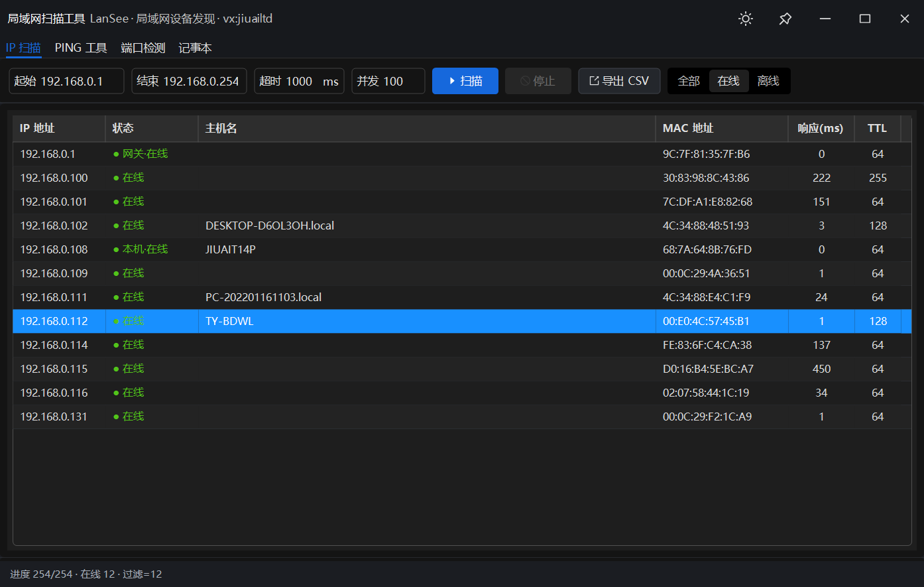Click the 并发 concurrency field
The image size is (924, 587).
pyautogui.click(x=388, y=81)
